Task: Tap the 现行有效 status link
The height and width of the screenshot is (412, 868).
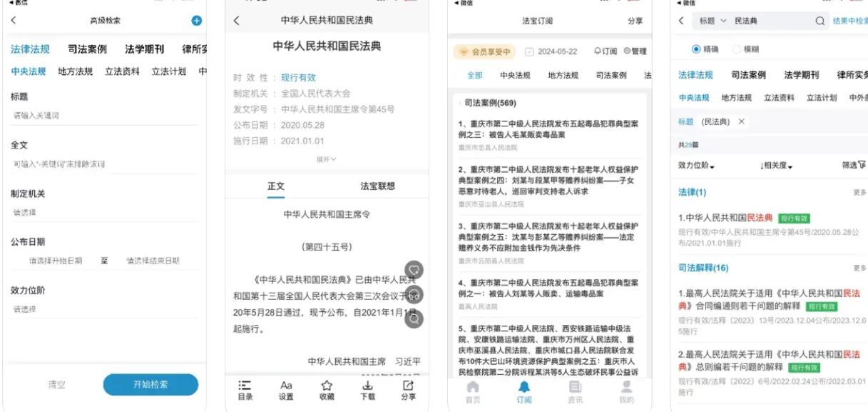Action: pos(298,77)
